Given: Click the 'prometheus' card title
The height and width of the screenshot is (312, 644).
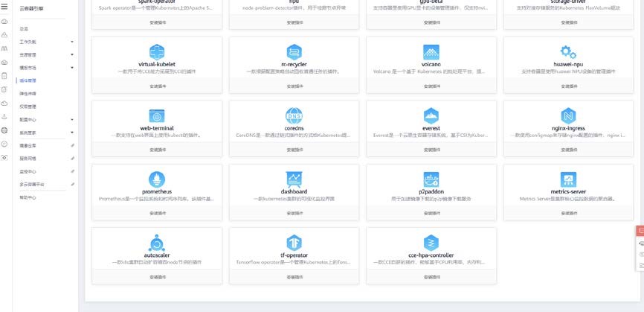Looking at the screenshot, I should [x=157, y=191].
